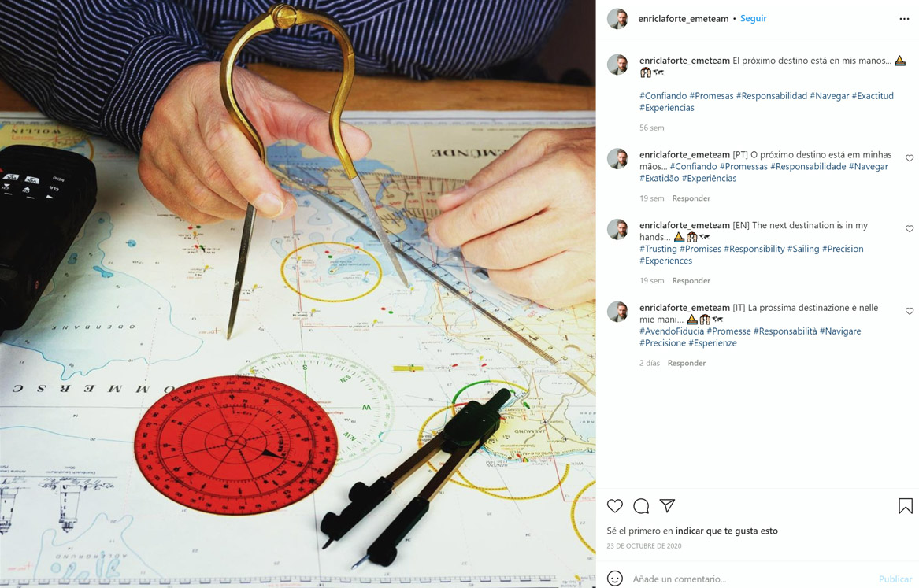The width and height of the screenshot is (919, 588).
Task: Follow the account via Seguir
Action: click(753, 18)
